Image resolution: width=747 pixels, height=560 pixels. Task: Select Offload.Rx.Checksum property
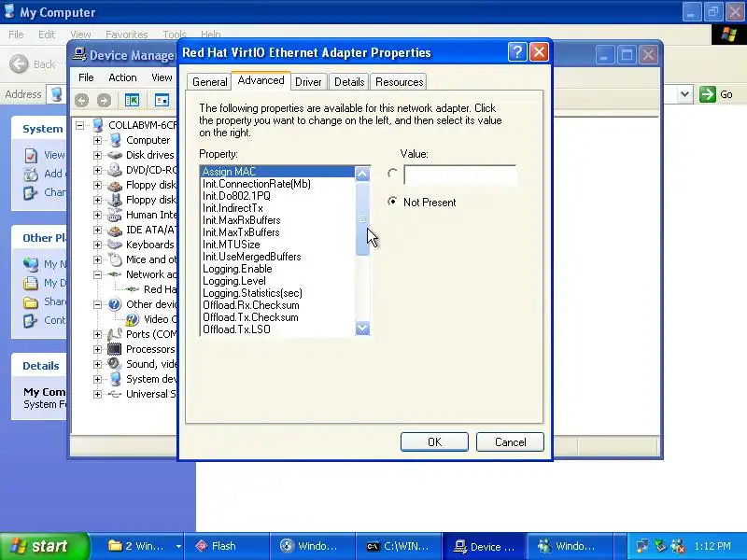[x=277, y=305]
